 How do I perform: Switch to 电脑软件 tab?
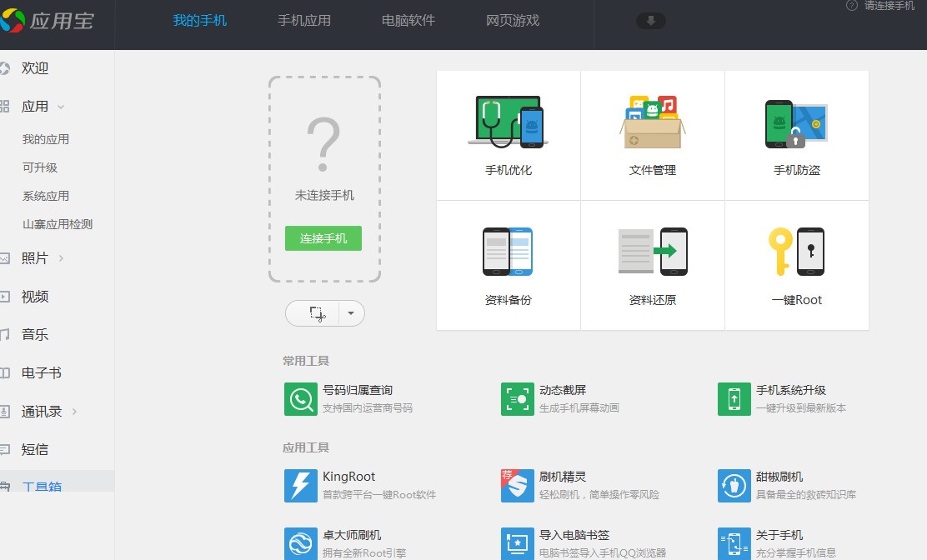[408, 21]
